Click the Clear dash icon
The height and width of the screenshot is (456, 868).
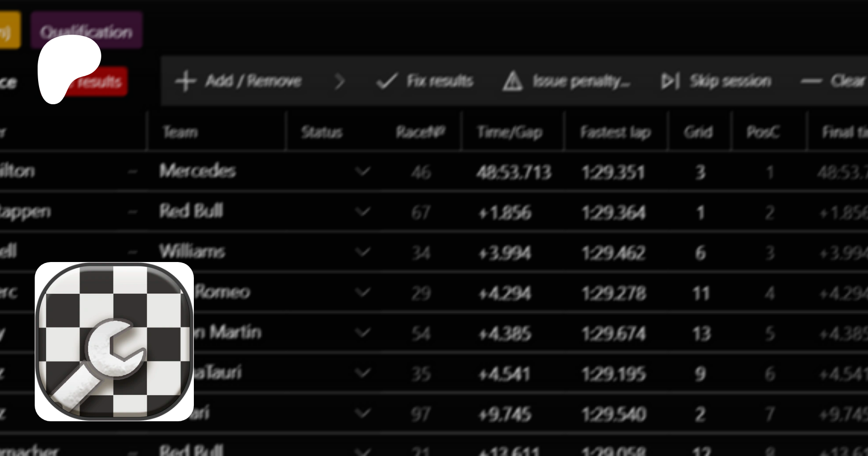click(811, 81)
